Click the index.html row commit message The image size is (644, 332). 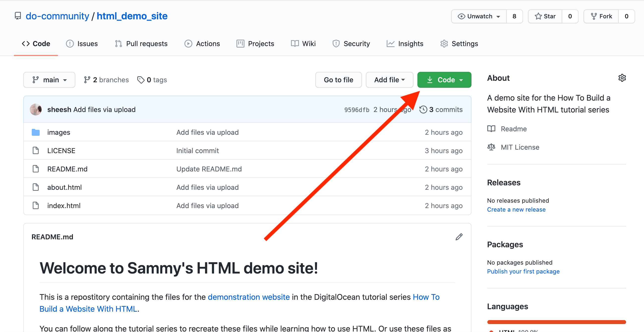(207, 206)
